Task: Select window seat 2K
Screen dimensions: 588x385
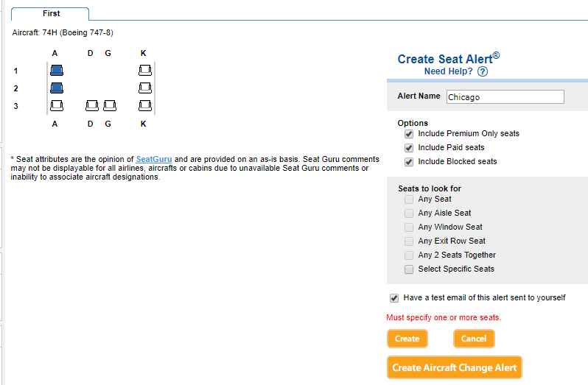Action: [144, 88]
